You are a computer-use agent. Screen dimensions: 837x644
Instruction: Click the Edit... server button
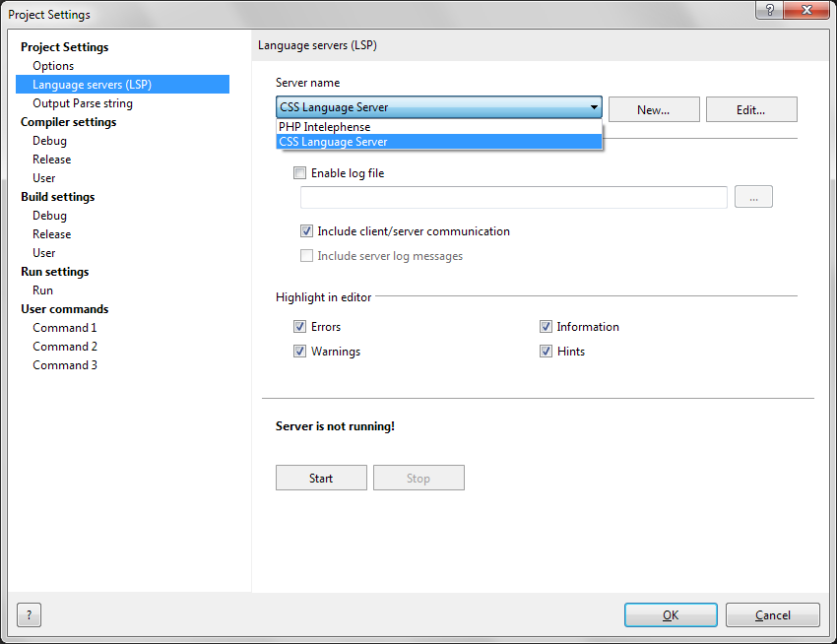(751, 109)
